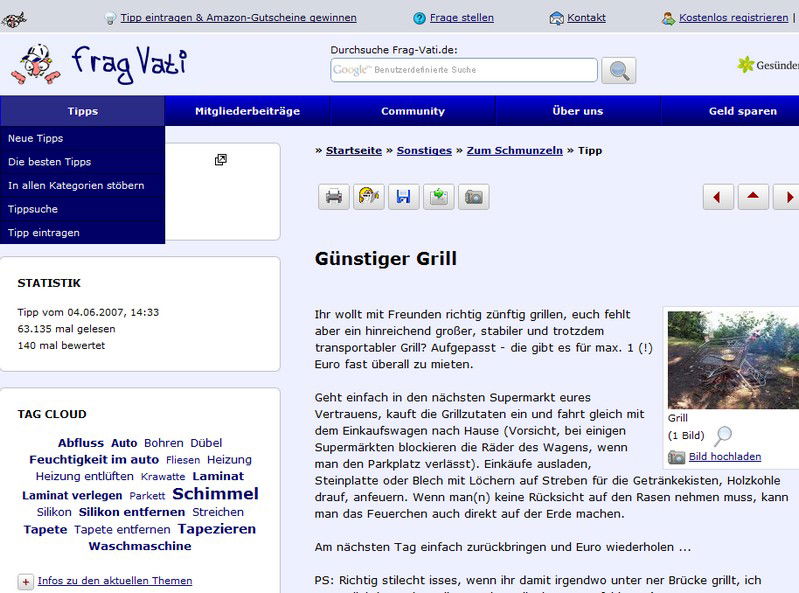Open the Grill photo thumbnail
The image size is (799, 593).
732,359
